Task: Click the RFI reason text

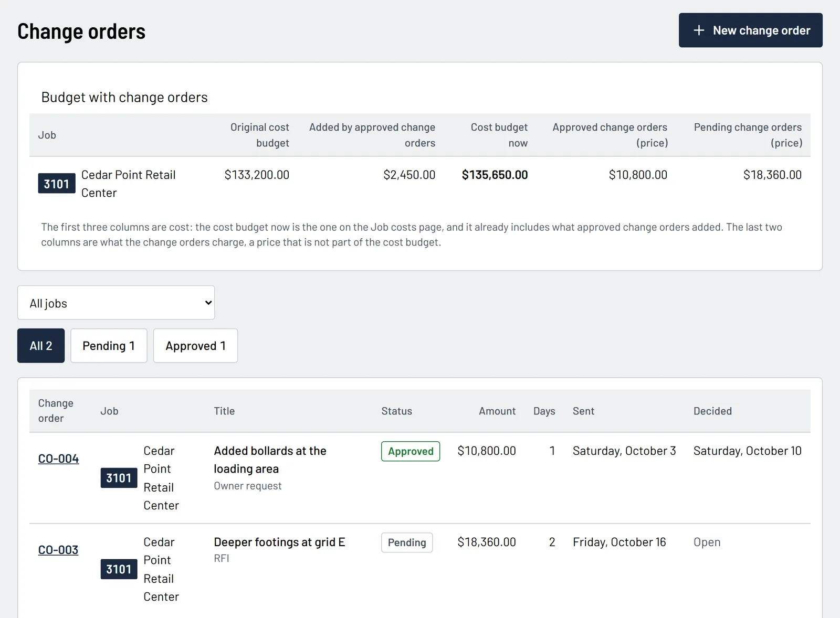Action: (222, 558)
